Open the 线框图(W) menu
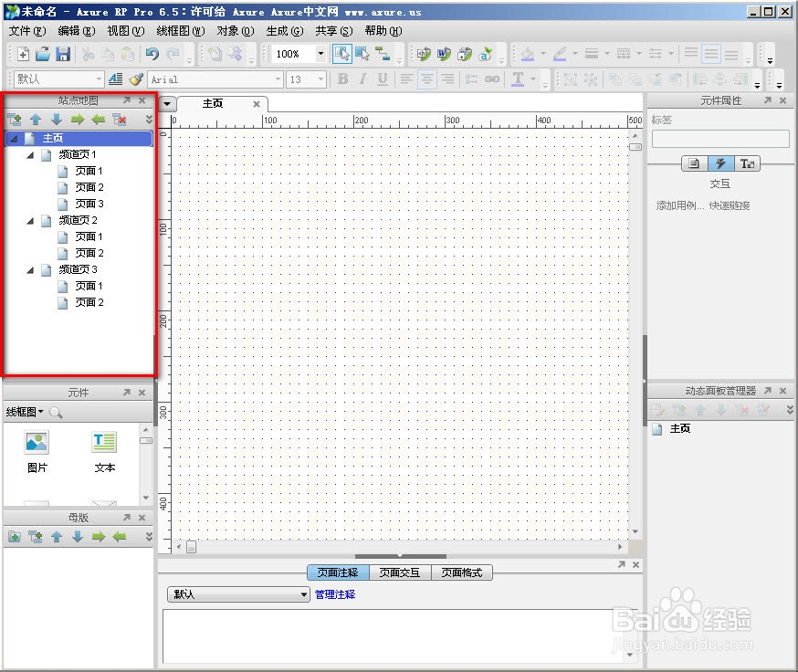This screenshot has width=798, height=672. point(180,31)
